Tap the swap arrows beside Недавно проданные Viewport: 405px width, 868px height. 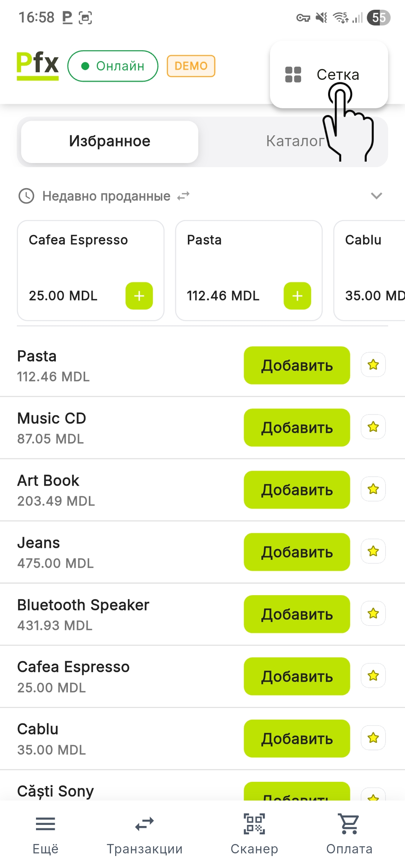183,196
